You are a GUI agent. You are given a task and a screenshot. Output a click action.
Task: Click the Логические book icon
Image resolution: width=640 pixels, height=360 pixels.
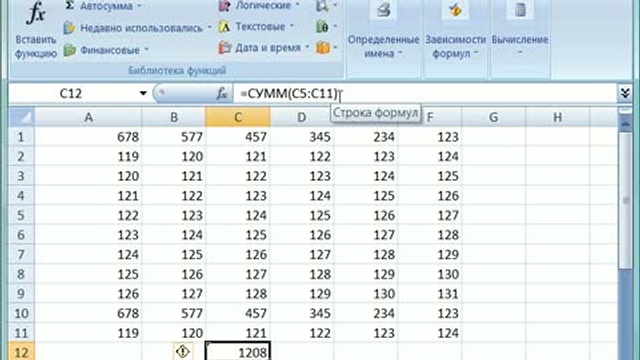pyautogui.click(x=224, y=6)
